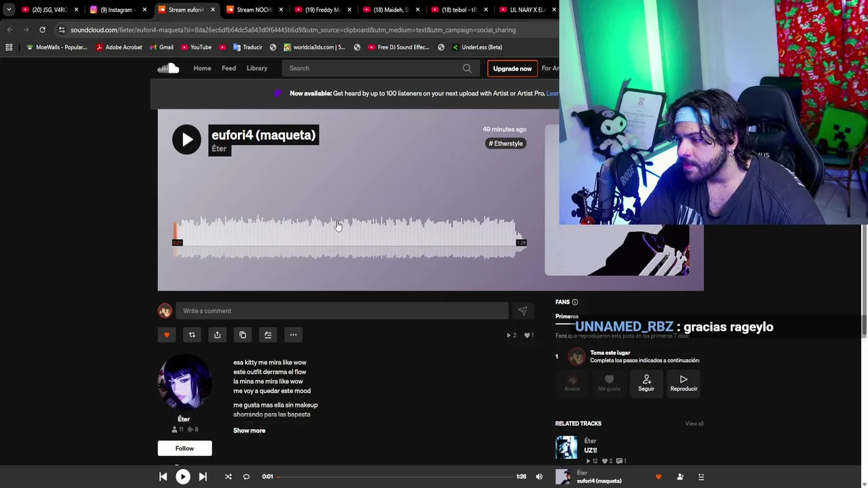Image resolution: width=868 pixels, height=488 pixels.
Task: Open the UZ1! related track title
Action: 591,451
